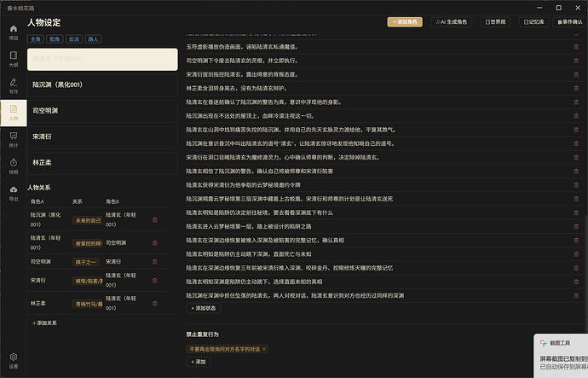Screen dimensions: 588x378
Task: Delete state '玉符虚影播放伪造画面' via trash icon
Action: (x=576, y=47)
